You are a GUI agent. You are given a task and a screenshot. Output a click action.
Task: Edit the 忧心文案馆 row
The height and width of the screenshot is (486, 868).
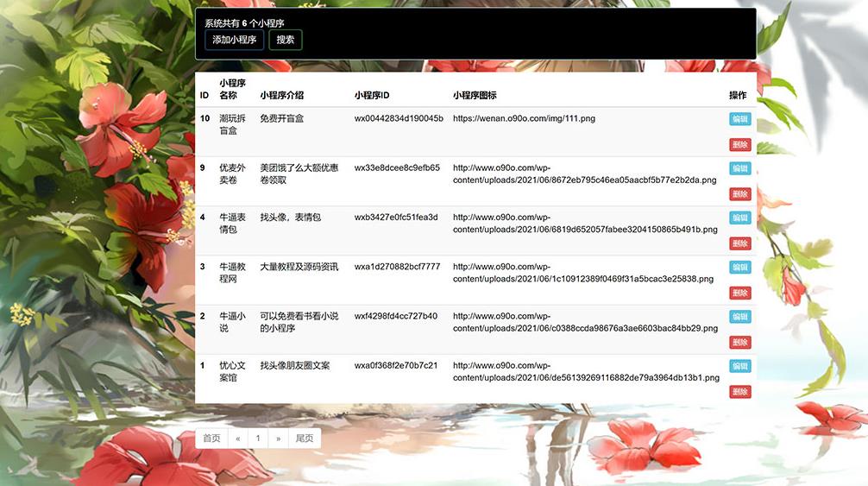(x=739, y=366)
